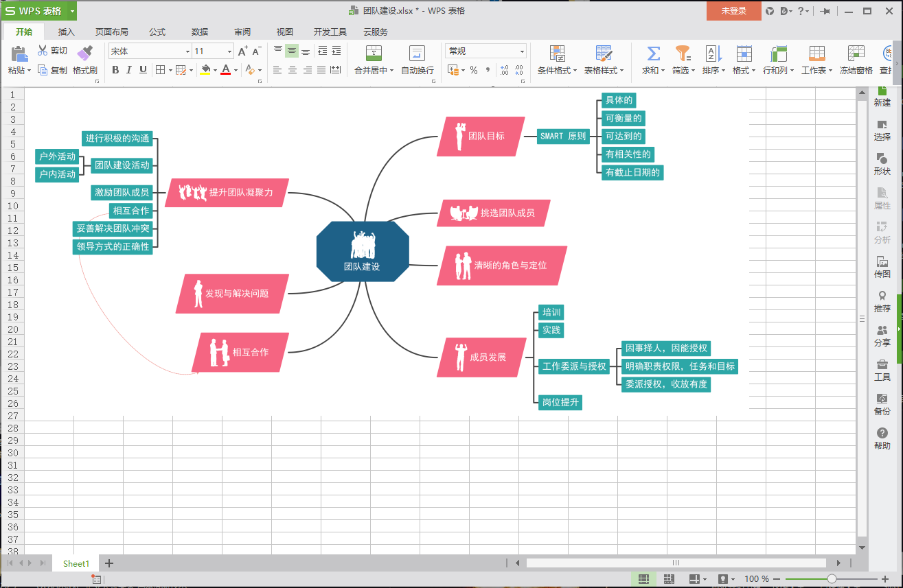The width and height of the screenshot is (903, 588).
Task: Expand the 合并居中 dropdown arrow
Action: [391, 71]
